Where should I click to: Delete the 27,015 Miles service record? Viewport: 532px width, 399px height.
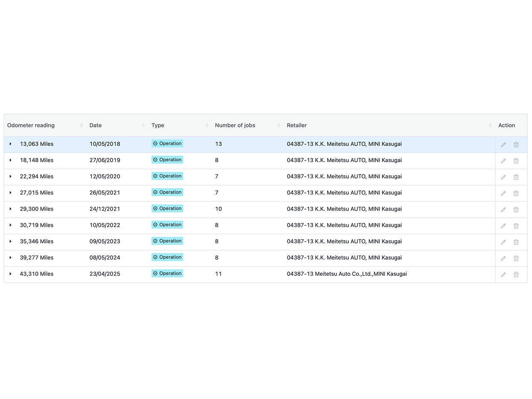516,193
